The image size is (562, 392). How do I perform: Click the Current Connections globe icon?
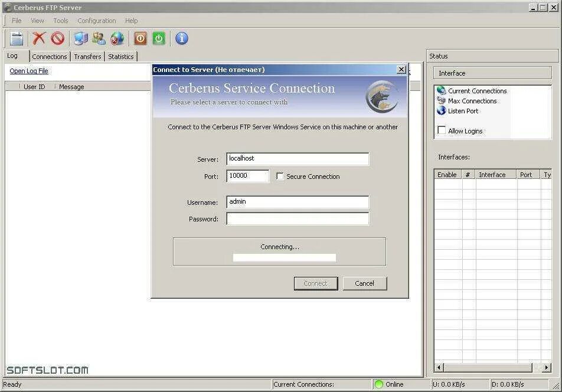(x=441, y=90)
